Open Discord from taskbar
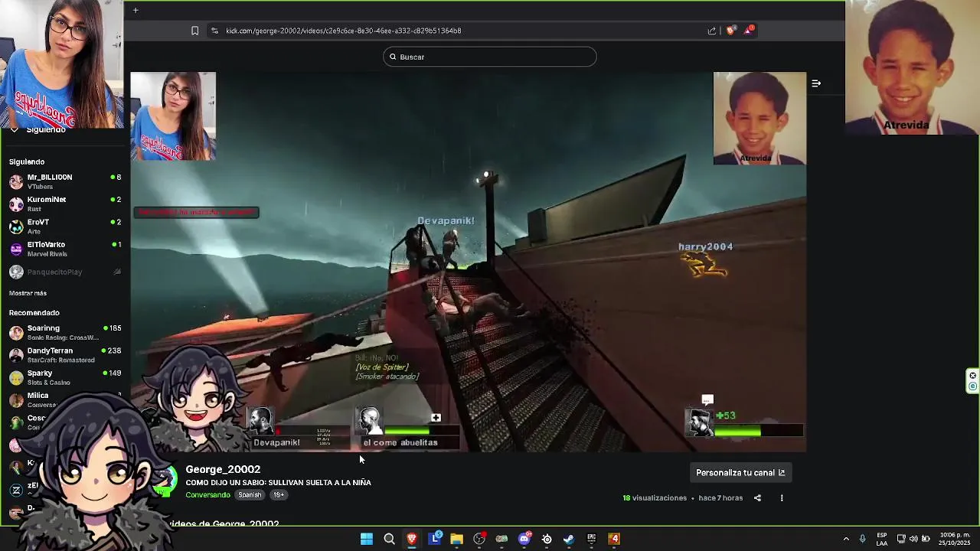This screenshot has height=551, width=980. point(524,539)
